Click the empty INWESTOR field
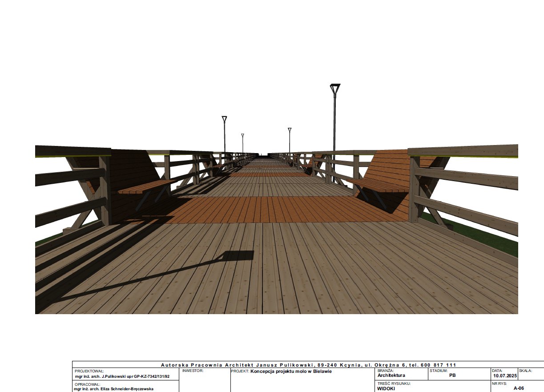 point(205,380)
